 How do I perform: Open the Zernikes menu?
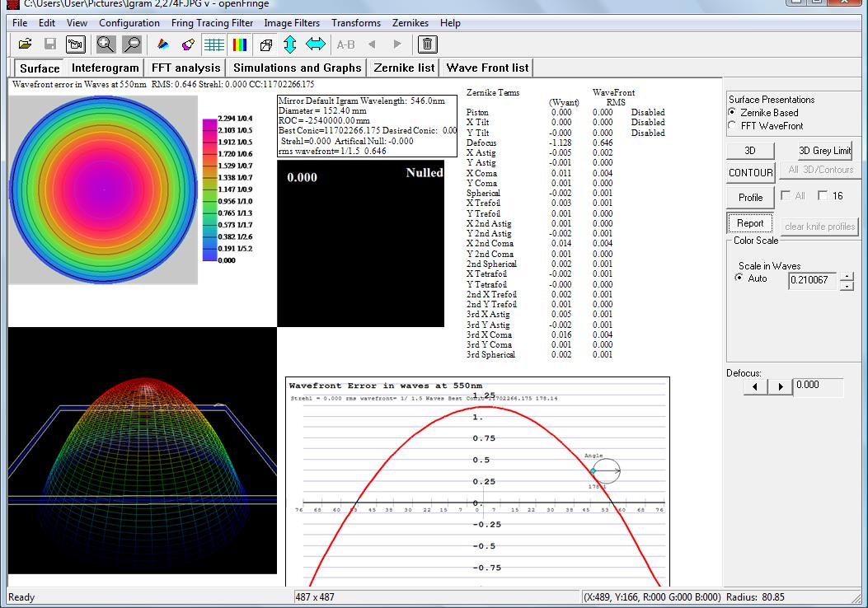click(x=411, y=23)
